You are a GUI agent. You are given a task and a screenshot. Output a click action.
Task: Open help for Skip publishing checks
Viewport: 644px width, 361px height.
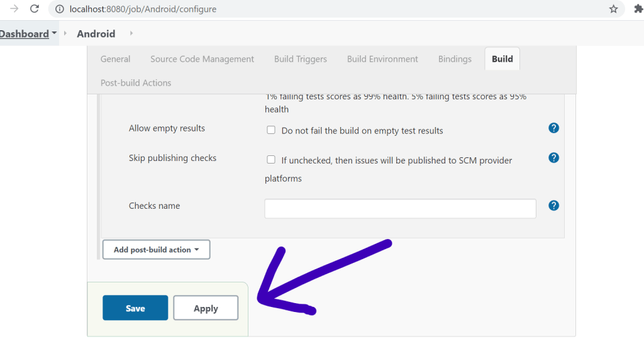(553, 157)
